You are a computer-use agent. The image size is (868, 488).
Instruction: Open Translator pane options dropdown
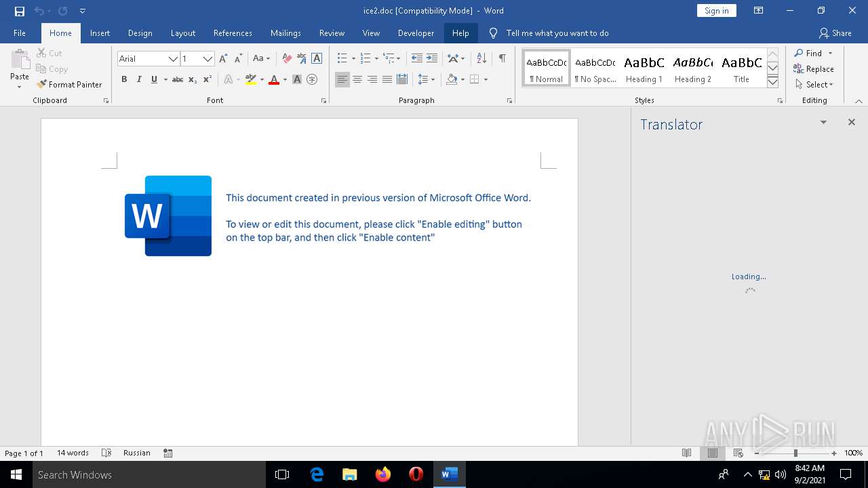tap(823, 123)
